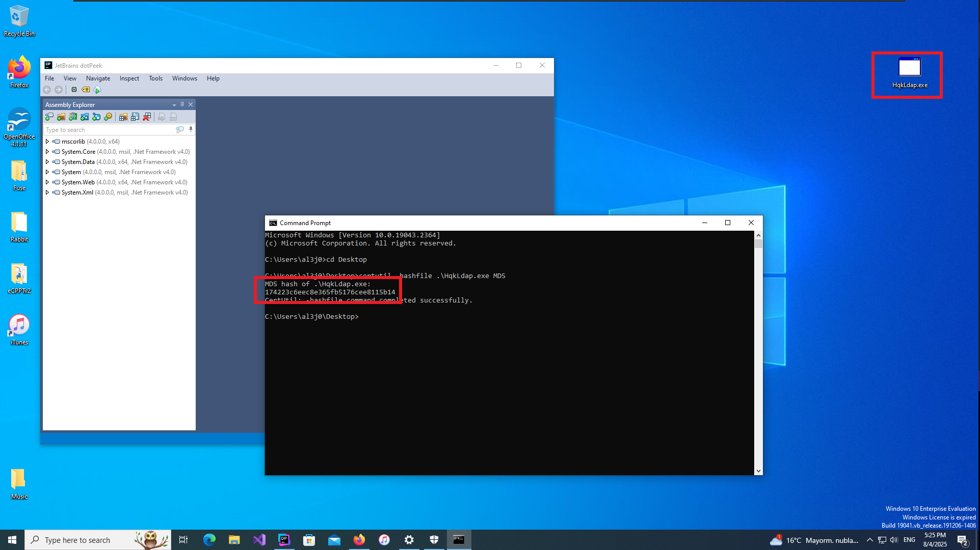This screenshot has width=980, height=550.
Task: Click the Explore running processes gear icon
Action: click(x=108, y=117)
